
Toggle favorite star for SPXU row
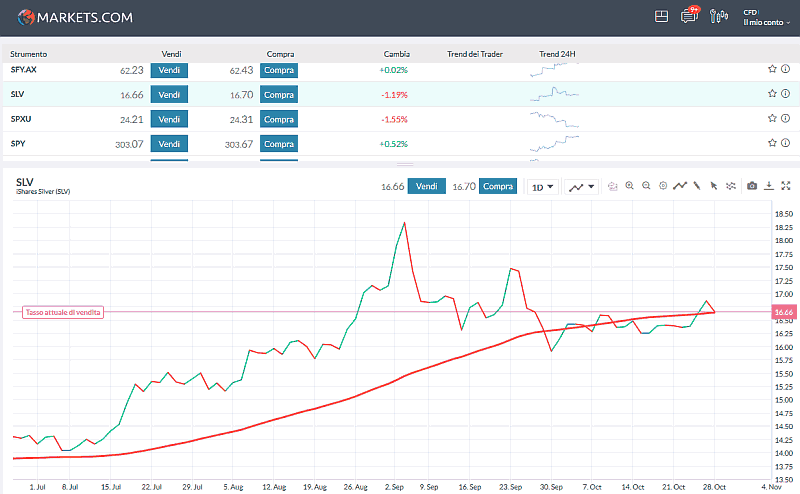(x=772, y=119)
